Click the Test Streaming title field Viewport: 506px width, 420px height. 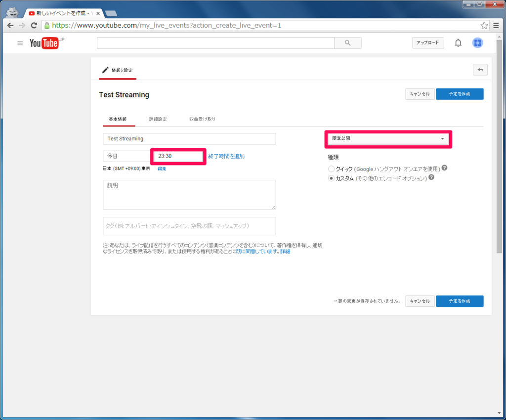pos(189,139)
